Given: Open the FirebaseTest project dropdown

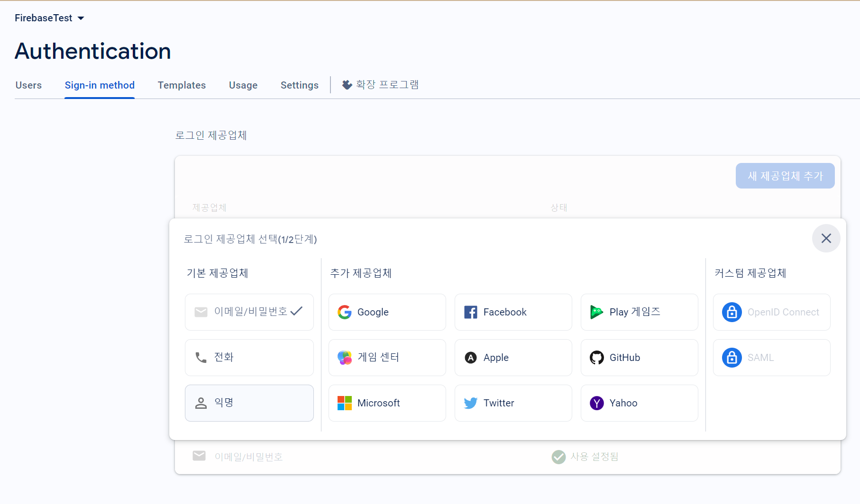Looking at the screenshot, I should tap(49, 18).
